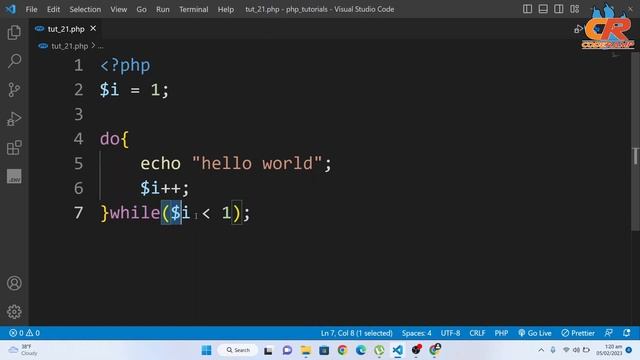
Task: Open errors and warnings in status bar
Action: 24,333
